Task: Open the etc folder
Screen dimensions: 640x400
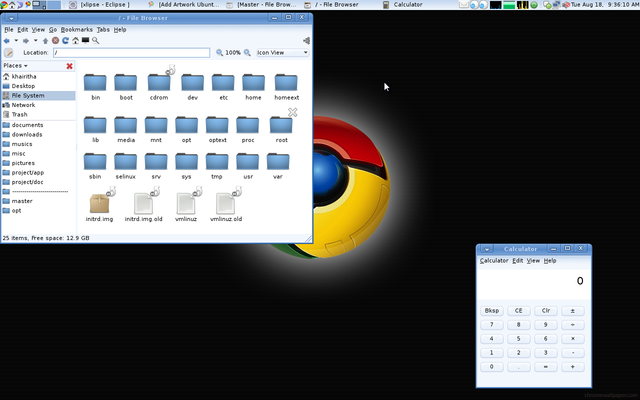Action: click(x=223, y=87)
